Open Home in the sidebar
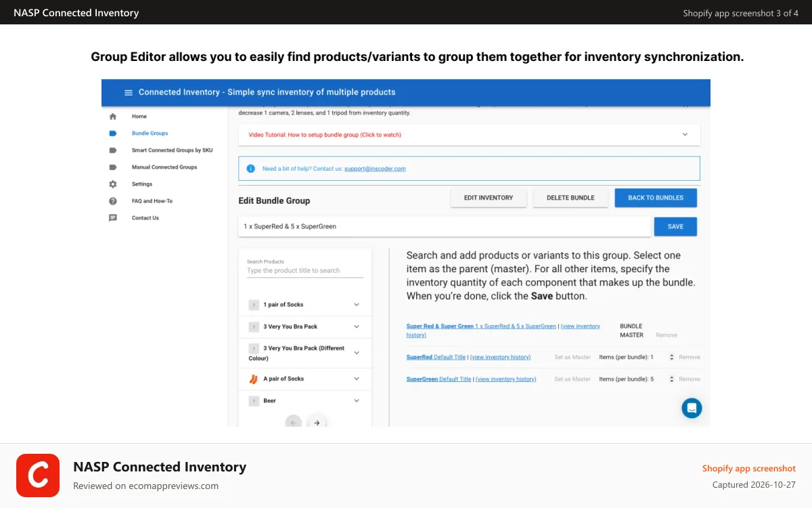Image resolution: width=812 pixels, height=508 pixels. click(139, 117)
